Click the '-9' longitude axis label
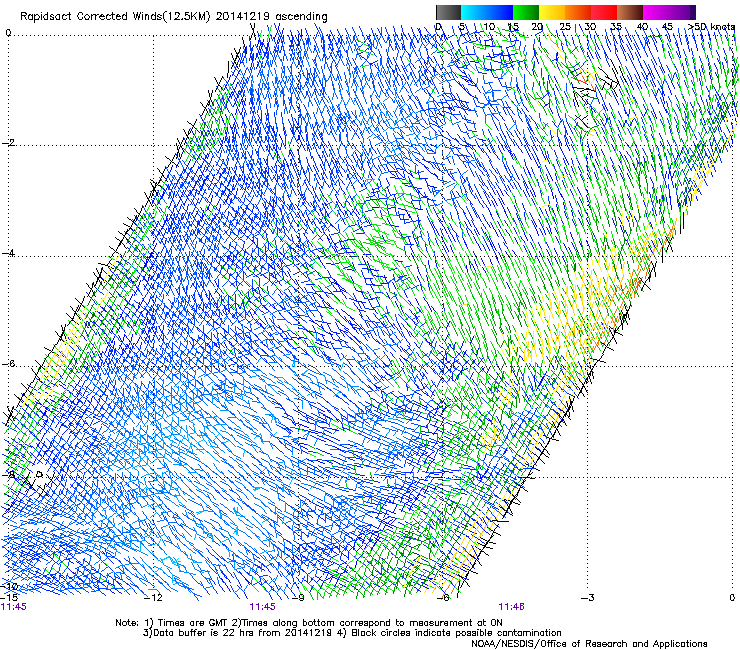 298,598
